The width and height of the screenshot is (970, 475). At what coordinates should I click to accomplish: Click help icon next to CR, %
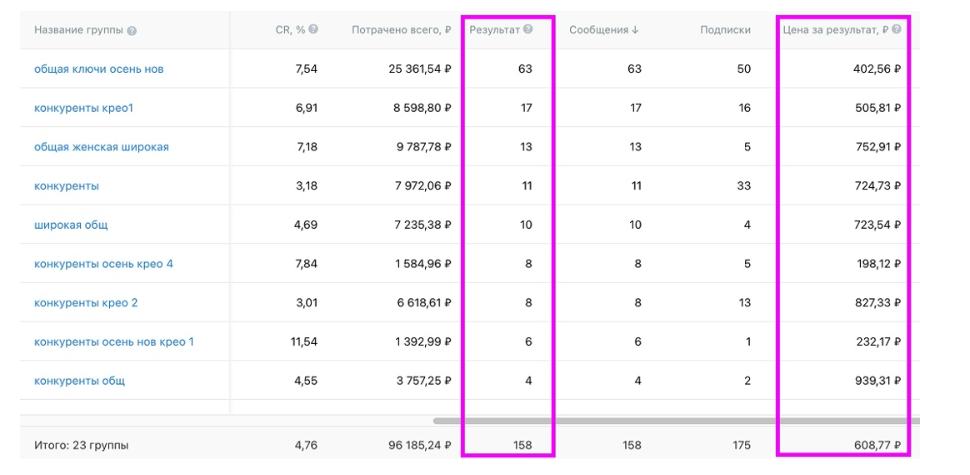pyautogui.click(x=314, y=29)
